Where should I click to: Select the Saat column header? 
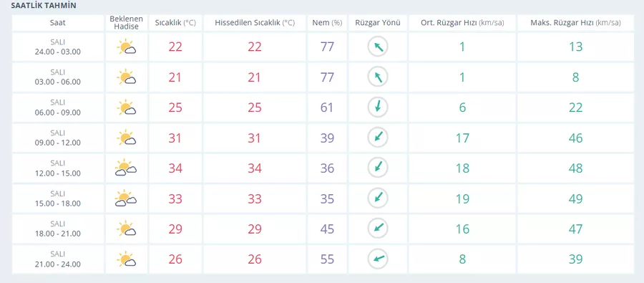[x=57, y=23]
